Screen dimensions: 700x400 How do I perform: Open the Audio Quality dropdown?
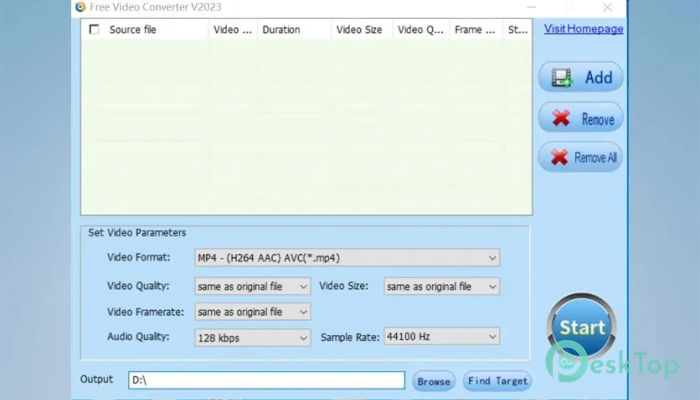(x=253, y=338)
